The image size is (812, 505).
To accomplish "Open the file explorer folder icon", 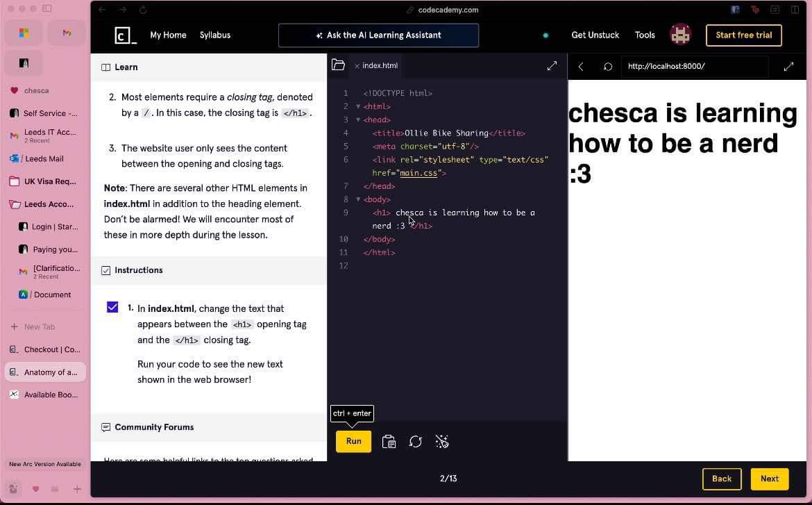I will pos(338,65).
